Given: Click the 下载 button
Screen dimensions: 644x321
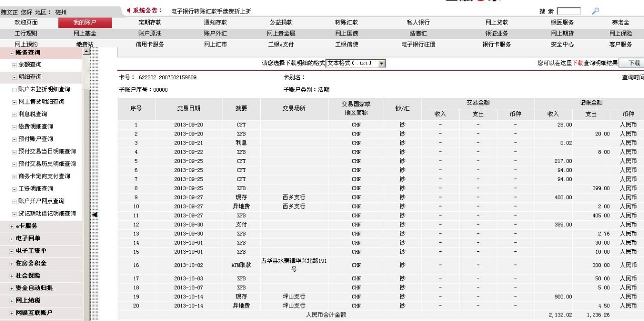Looking at the screenshot, I should (634, 63).
